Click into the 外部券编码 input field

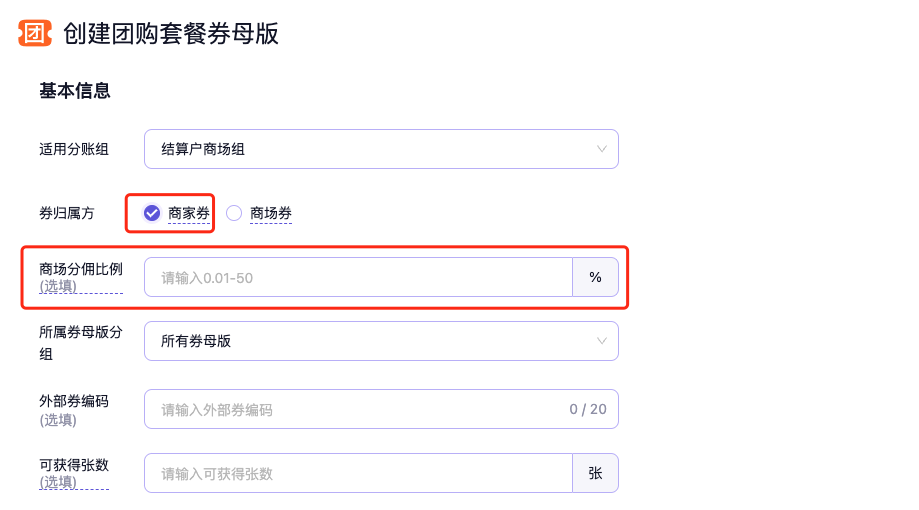click(x=350, y=409)
